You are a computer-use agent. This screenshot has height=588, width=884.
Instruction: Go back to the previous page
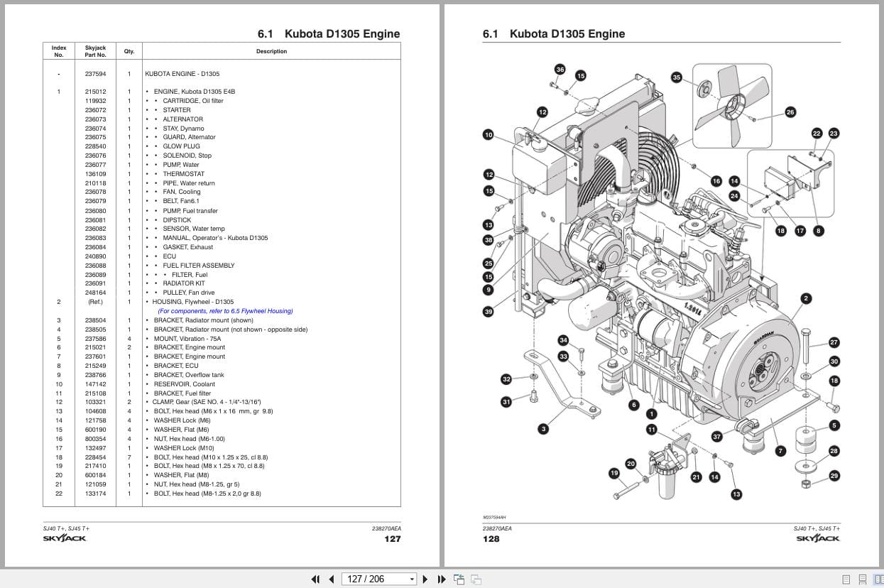[x=331, y=579]
